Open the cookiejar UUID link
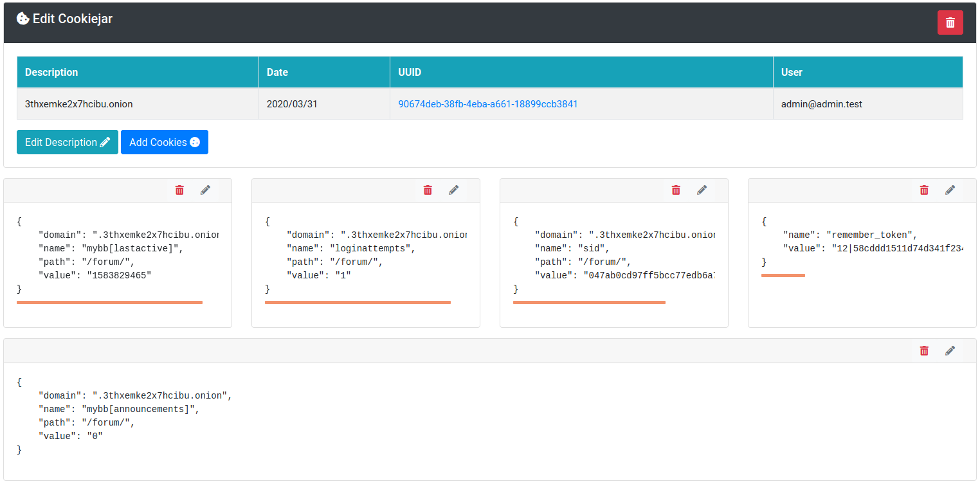The image size is (980, 486). click(x=487, y=104)
